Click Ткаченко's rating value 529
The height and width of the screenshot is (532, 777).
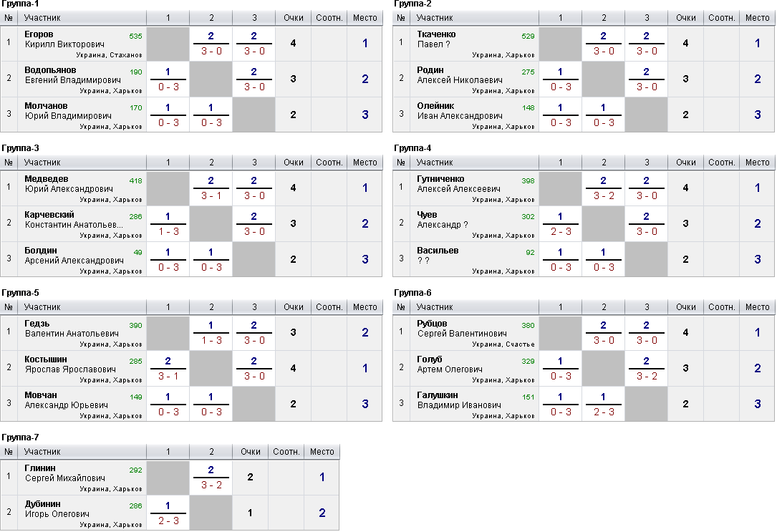528,37
